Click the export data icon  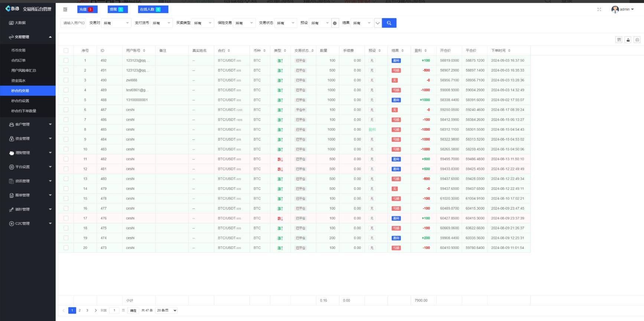click(x=628, y=40)
